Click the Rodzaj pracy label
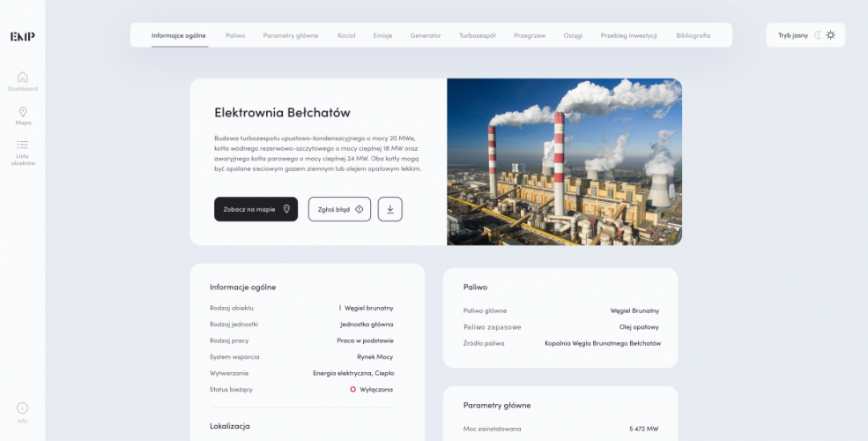 pos(229,340)
